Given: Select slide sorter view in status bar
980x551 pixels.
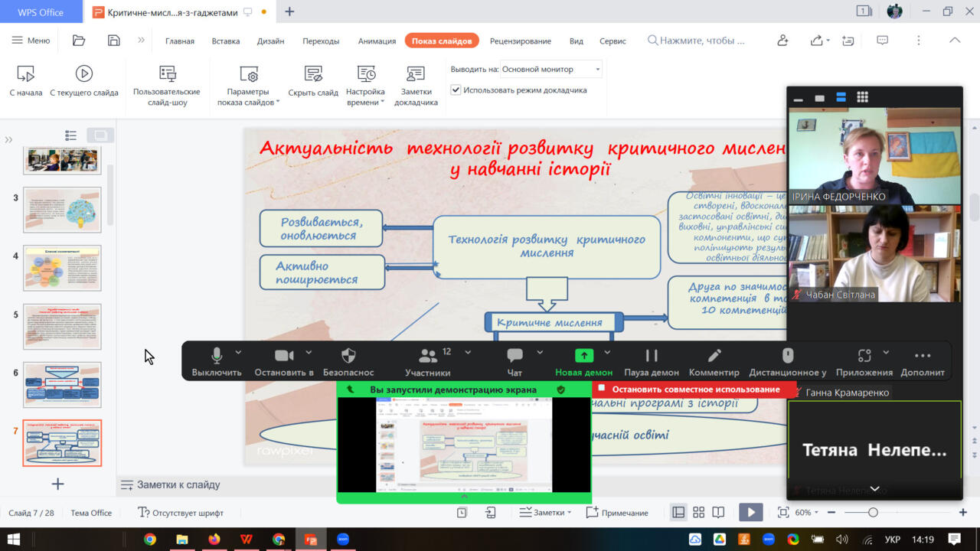Looking at the screenshot, I should tap(698, 513).
